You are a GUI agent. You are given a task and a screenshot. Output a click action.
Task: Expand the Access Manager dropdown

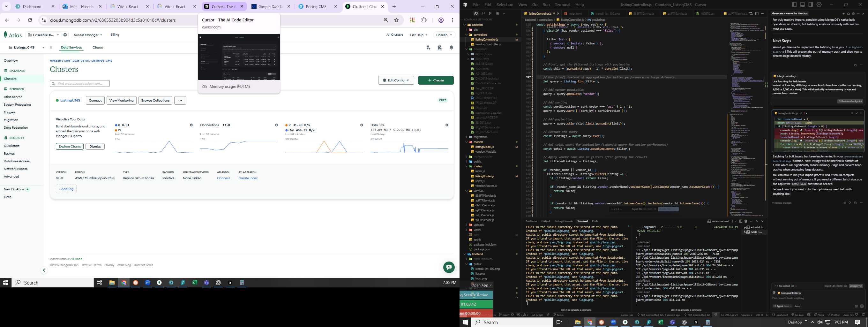coord(88,35)
